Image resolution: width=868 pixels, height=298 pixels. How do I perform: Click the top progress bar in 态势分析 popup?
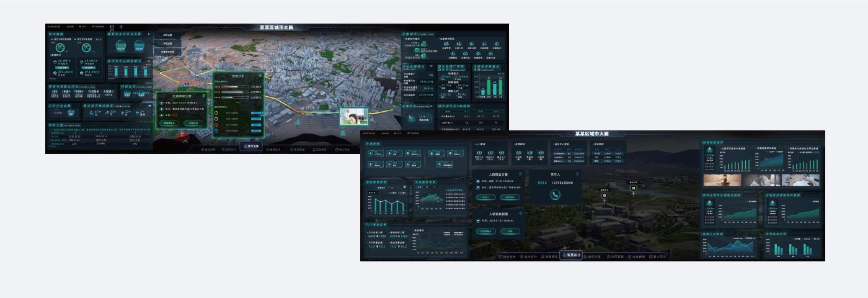coord(236,88)
